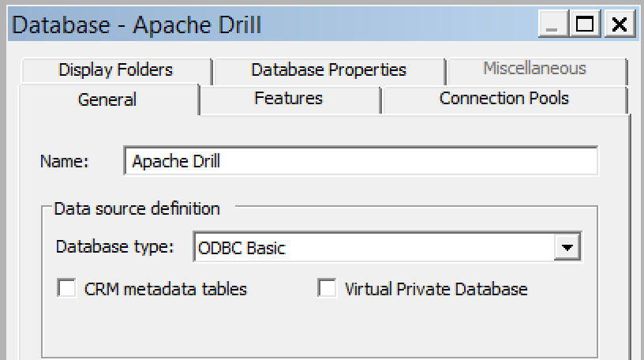Viewport: 644px width, 360px height.
Task: Click the Data source definition group heading
Action: point(137,209)
